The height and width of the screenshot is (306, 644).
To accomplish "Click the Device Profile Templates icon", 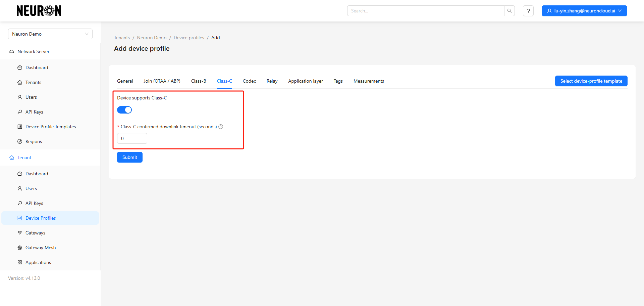I will click(20, 127).
